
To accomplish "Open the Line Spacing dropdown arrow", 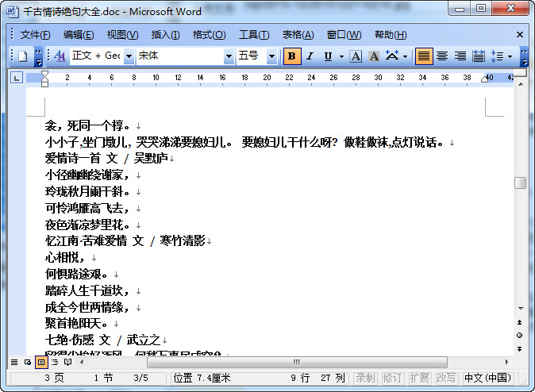I will coord(510,56).
